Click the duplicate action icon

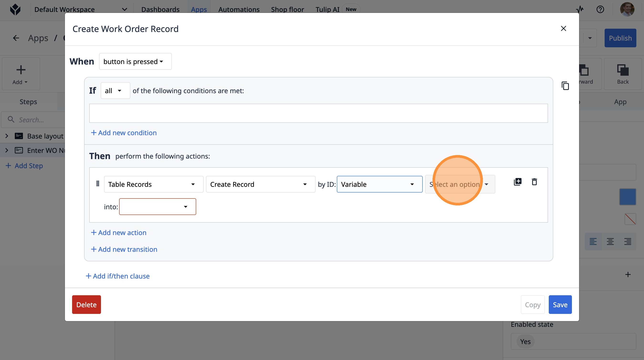[x=517, y=182]
